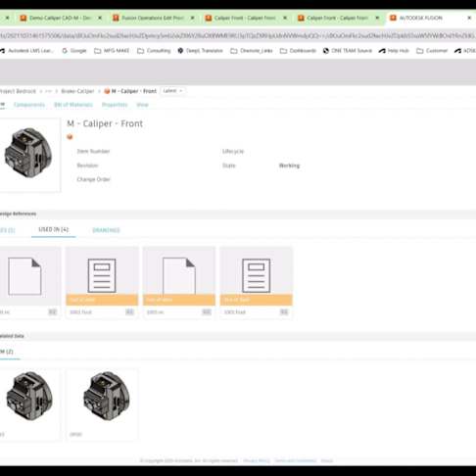476x476 pixels.
Task: Switch to the Bill of Materials tab
Action: pos(73,105)
